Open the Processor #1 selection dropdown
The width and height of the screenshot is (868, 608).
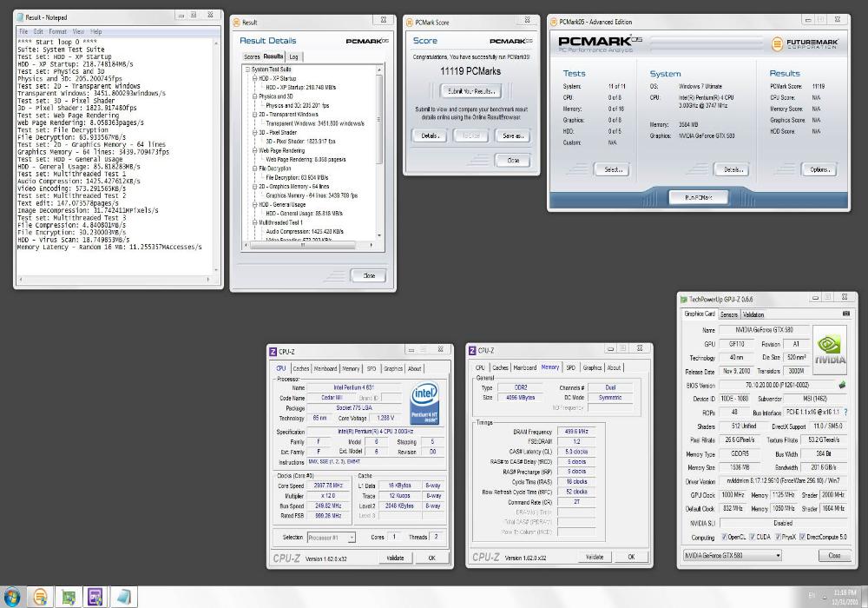pos(331,537)
